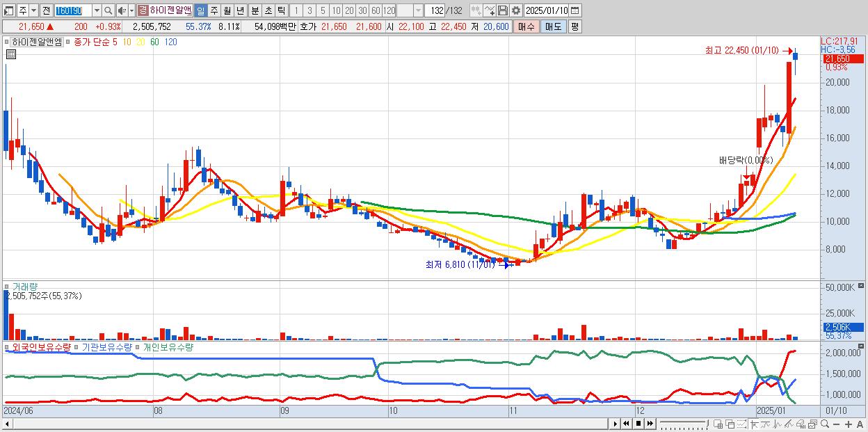This screenshot has height=432, width=868.
Task: Click the dashed-box chart area icon
Action: click(741, 424)
